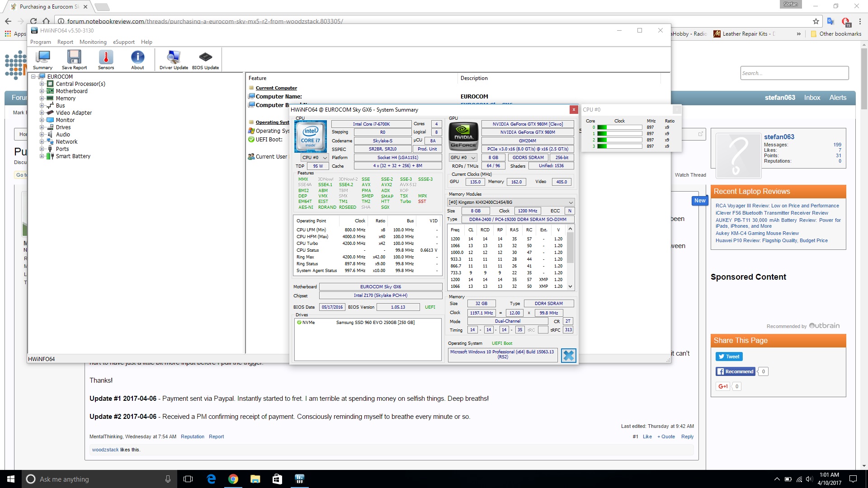Launch the Driver Update tool
The height and width of the screenshot is (488, 868).
tap(174, 60)
